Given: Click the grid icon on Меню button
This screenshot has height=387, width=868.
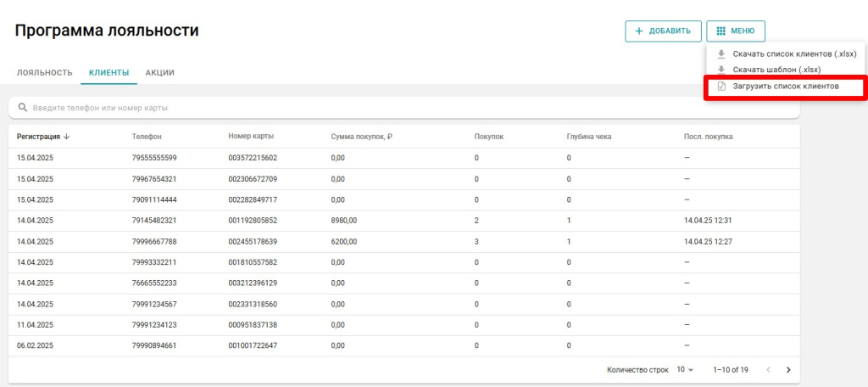Looking at the screenshot, I should [721, 31].
